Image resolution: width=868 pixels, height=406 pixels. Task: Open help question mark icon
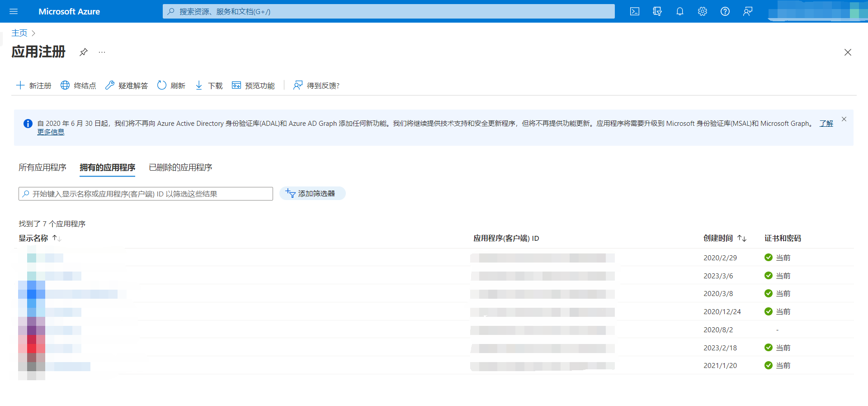click(x=725, y=11)
